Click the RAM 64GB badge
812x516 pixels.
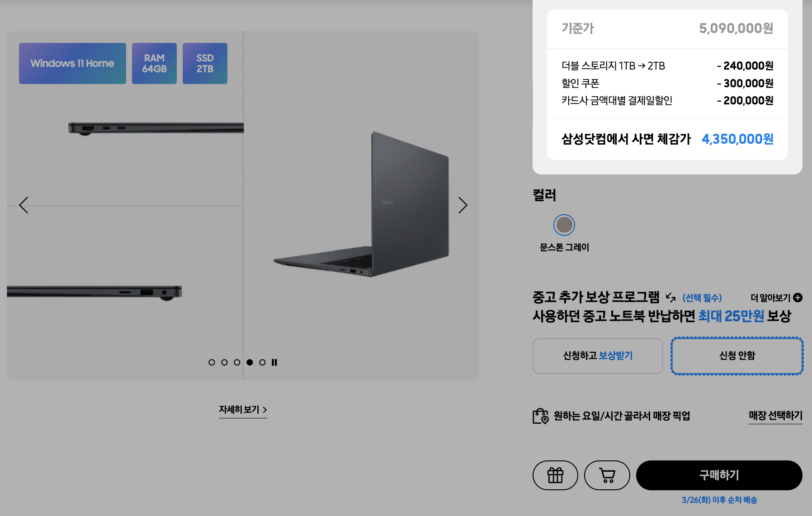[x=154, y=63]
